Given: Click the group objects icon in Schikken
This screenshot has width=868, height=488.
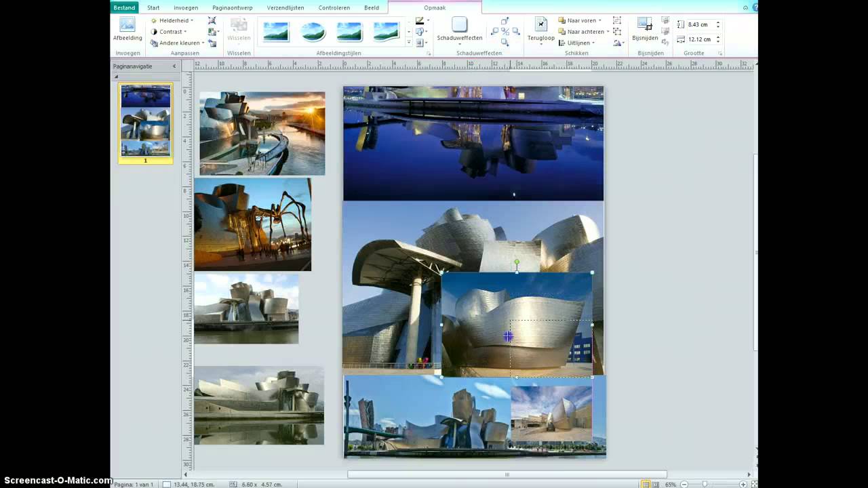Looking at the screenshot, I should click(616, 21).
